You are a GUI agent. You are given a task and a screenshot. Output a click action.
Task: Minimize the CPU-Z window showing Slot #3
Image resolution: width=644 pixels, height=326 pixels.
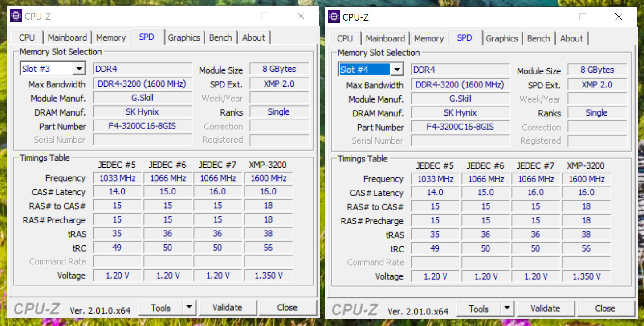(228, 16)
